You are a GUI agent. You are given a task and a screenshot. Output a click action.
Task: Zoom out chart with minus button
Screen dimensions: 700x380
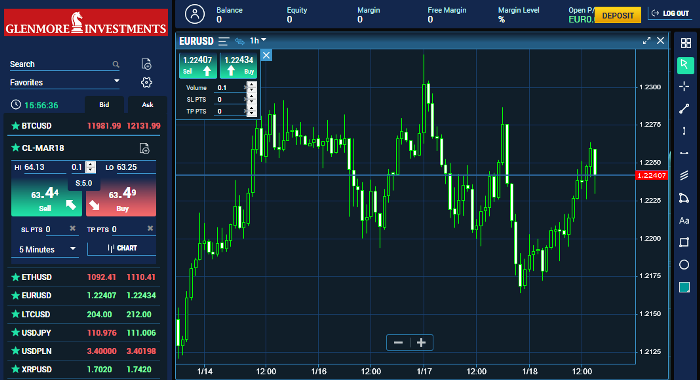(x=398, y=342)
